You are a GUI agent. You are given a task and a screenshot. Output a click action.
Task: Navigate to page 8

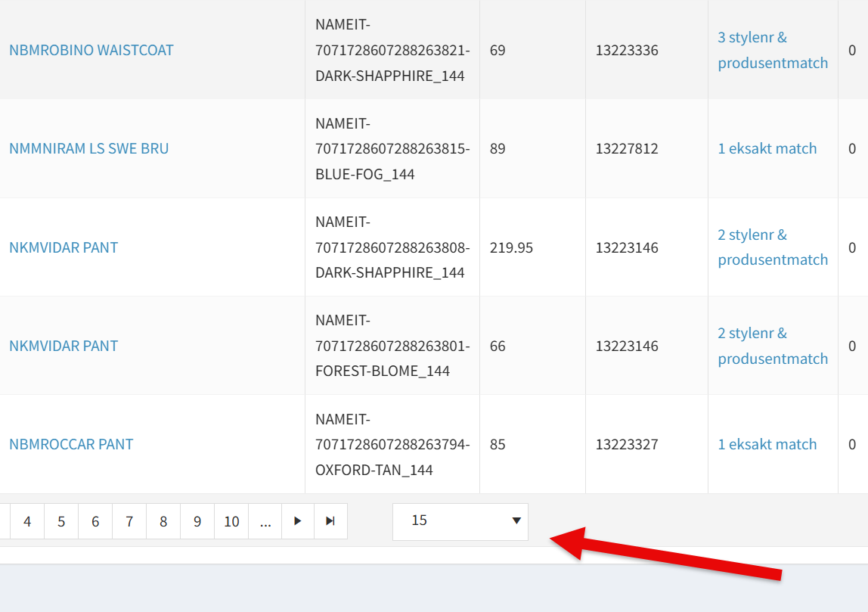click(163, 521)
